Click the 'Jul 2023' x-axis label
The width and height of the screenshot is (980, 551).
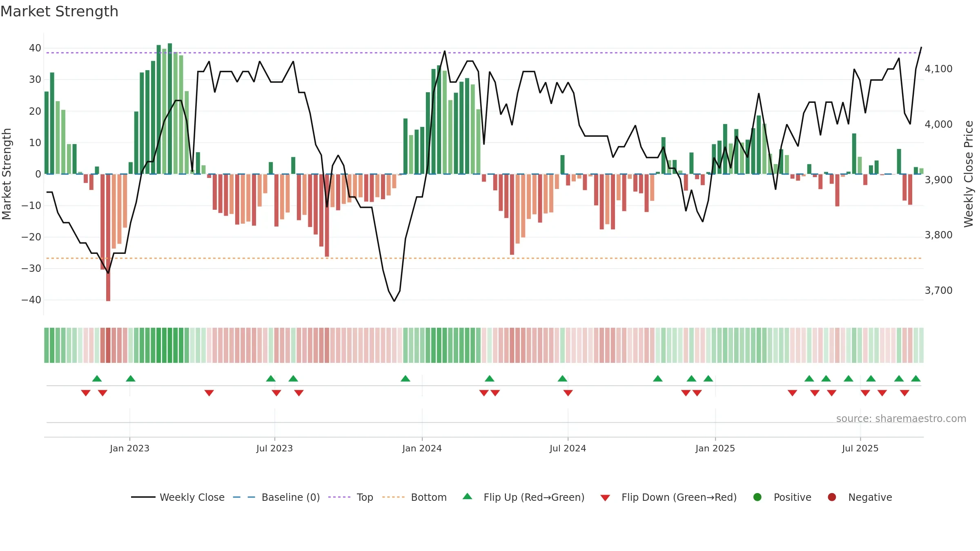pyautogui.click(x=274, y=448)
